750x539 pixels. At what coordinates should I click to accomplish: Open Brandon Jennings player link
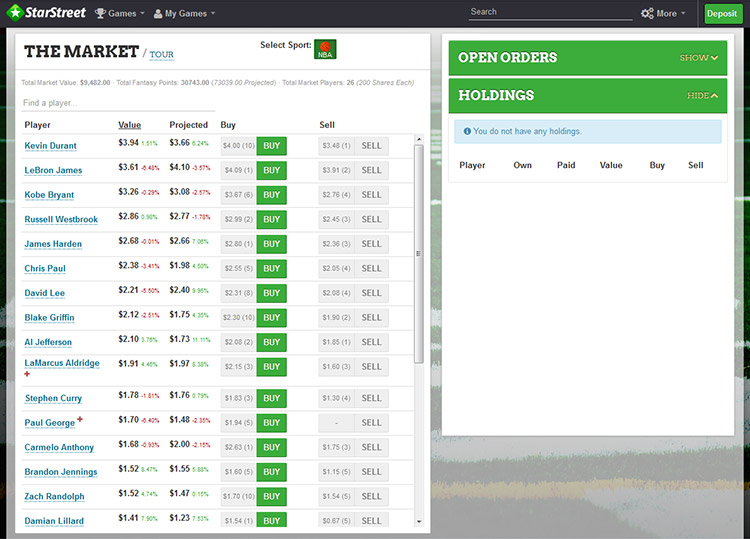[61, 472]
